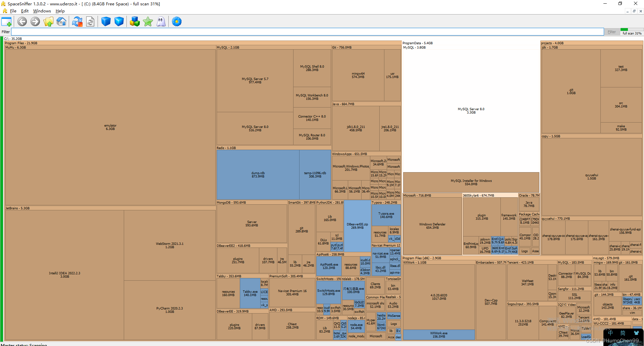Screen dimensions: 644x346
Task: Select the test 327.3MB block
Action: click(621, 68)
